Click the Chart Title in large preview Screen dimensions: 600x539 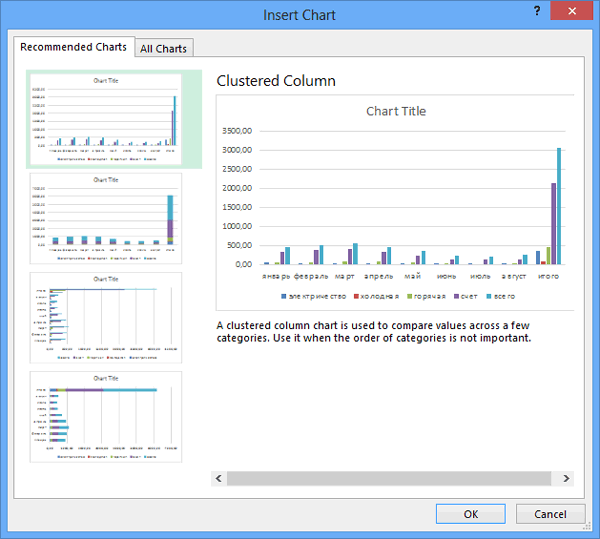396,111
